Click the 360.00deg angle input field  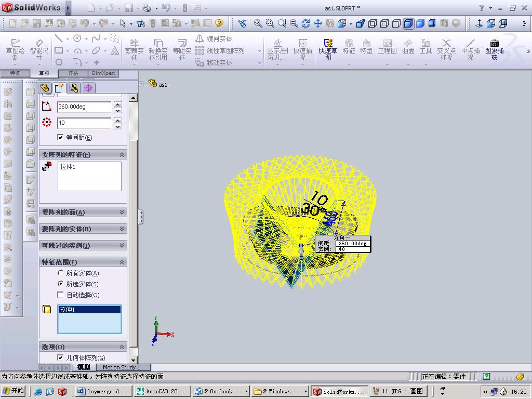click(x=84, y=107)
